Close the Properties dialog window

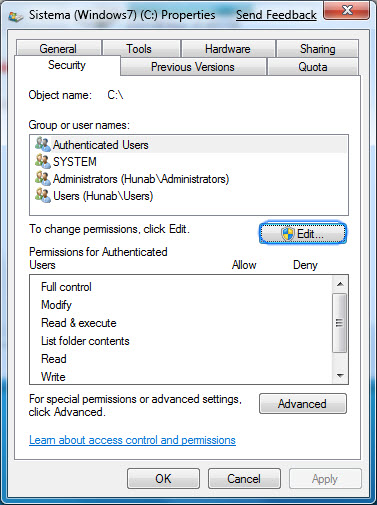coord(347,10)
